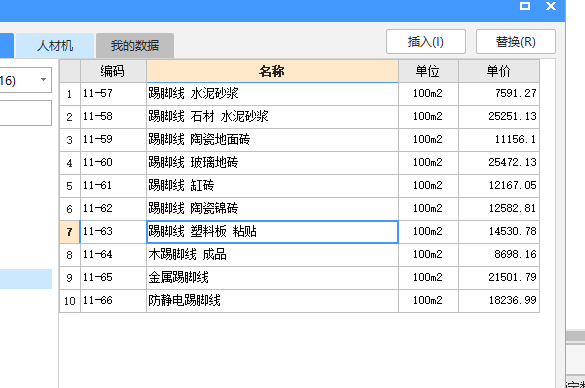
Task: Open the 我的数据 tab
Action: point(135,46)
